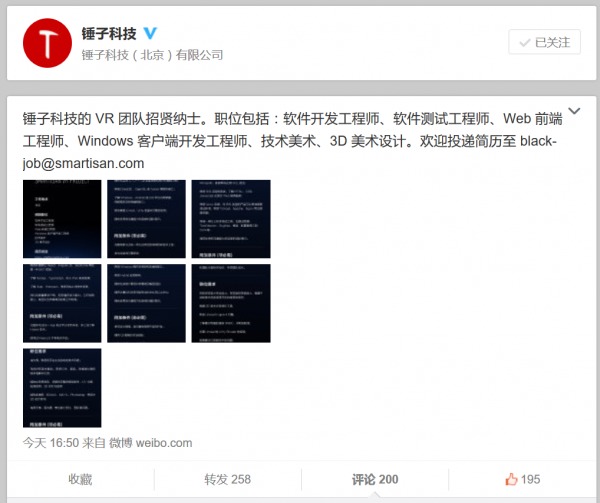Open the 锤子科技 profile name link
600x503 pixels.
[x=109, y=32]
